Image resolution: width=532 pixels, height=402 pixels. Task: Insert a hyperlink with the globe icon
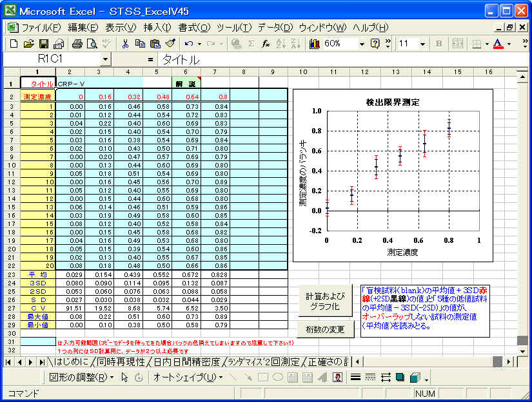(x=236, y=44)
